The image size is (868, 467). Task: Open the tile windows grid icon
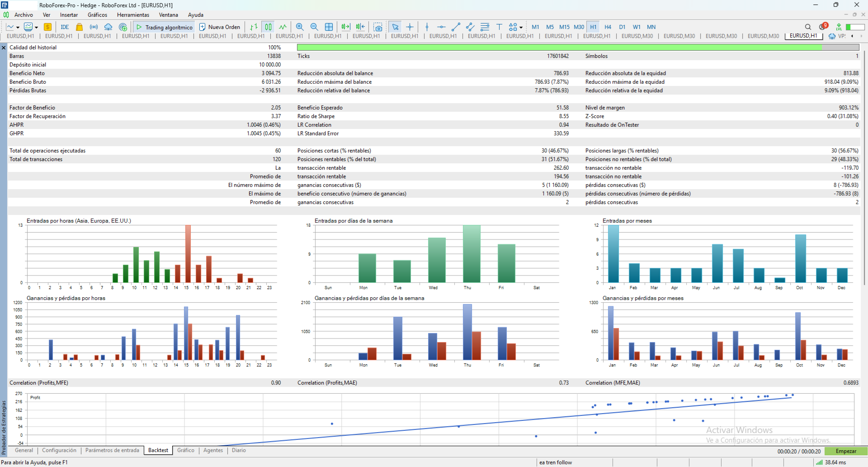pyautogui.click(x=329, y=27)
